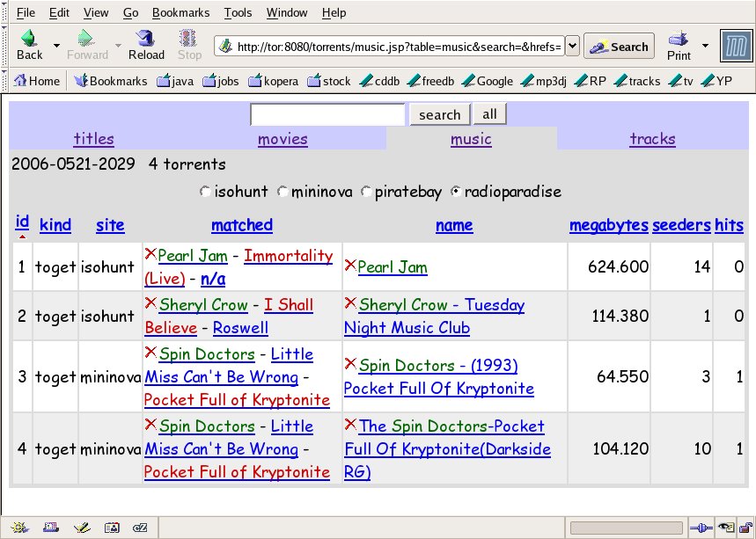
Task: Click the Back navigation arrow icon
Action: point(29,39)
